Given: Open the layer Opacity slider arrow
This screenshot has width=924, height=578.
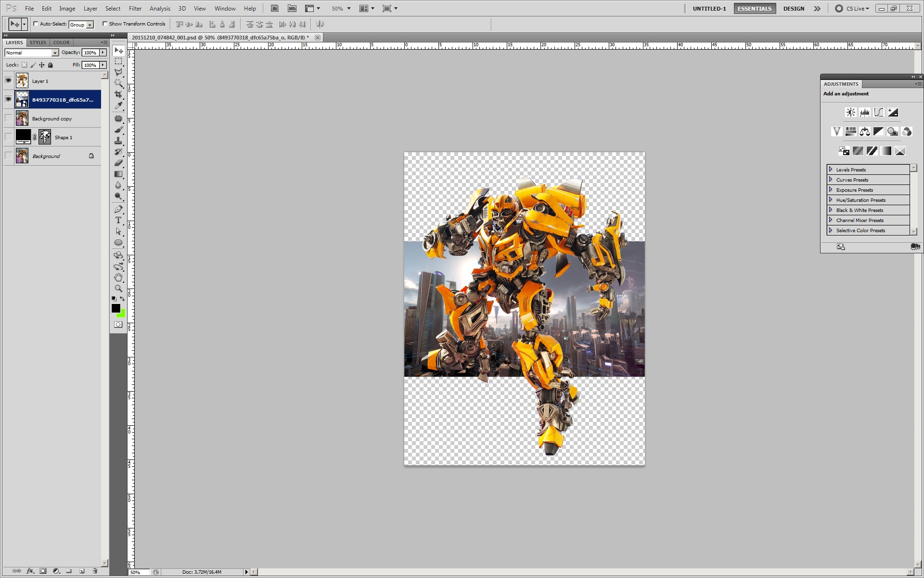Looking at the screenshot, I should 103,53.
